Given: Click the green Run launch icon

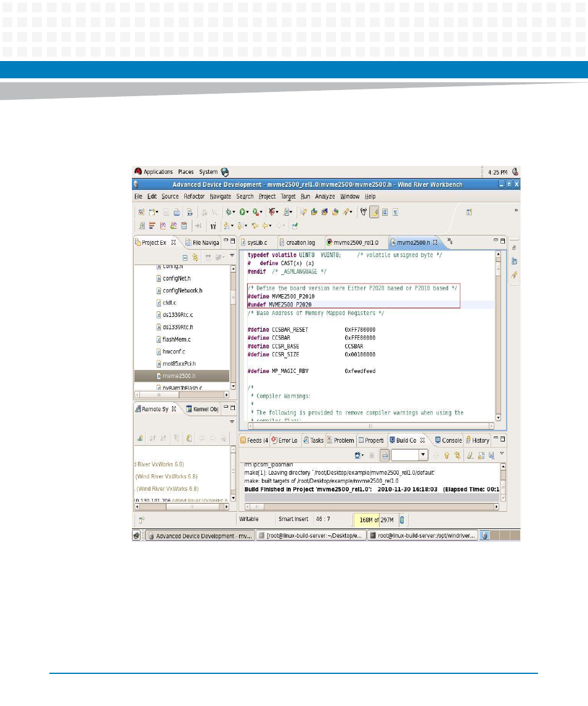Looking at the screenshot, I should (242, 212).
